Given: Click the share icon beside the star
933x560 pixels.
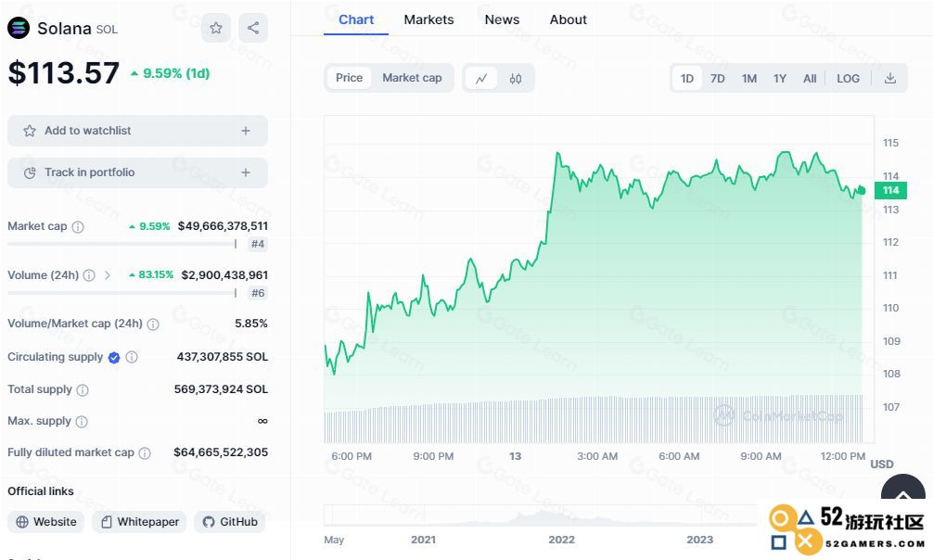Looking at the screenshot, I should 253,28.
